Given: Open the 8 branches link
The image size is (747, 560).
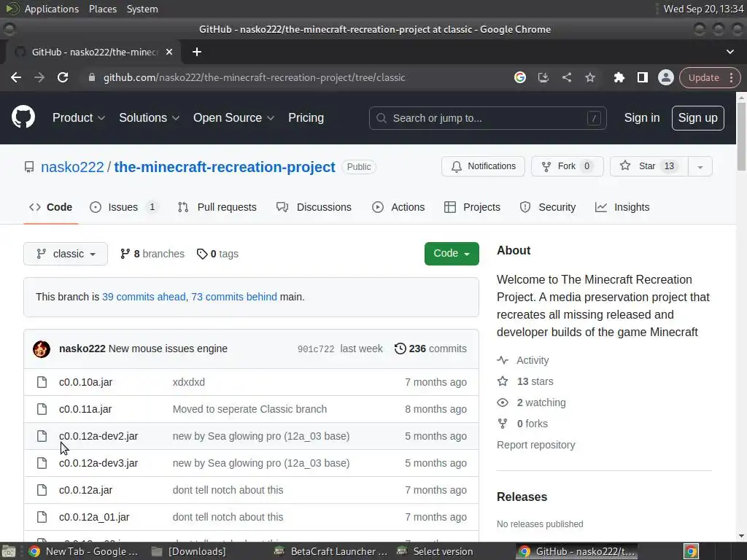Looking at the screenshot, I should pos(152,254).
